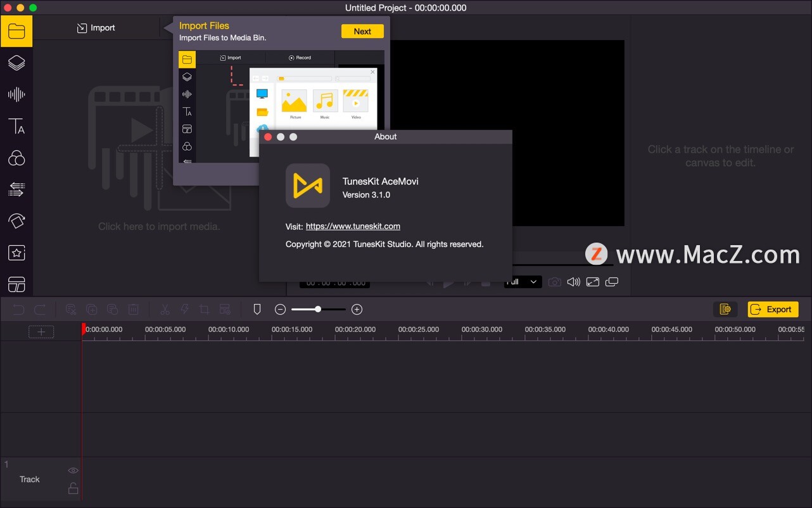
Task: Click the yellow Export button
Action: click(x=773, y=309)
